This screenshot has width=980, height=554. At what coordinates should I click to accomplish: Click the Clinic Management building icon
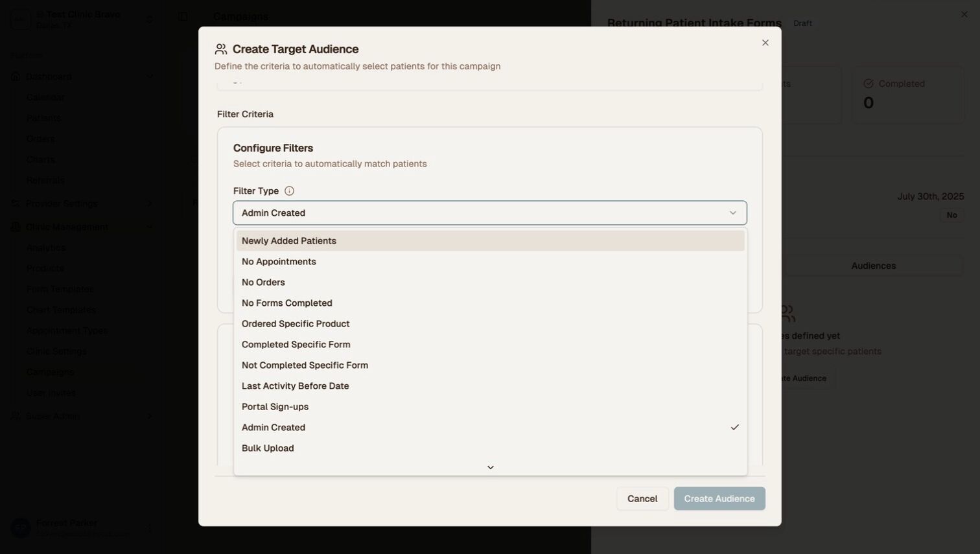point(16,227)
